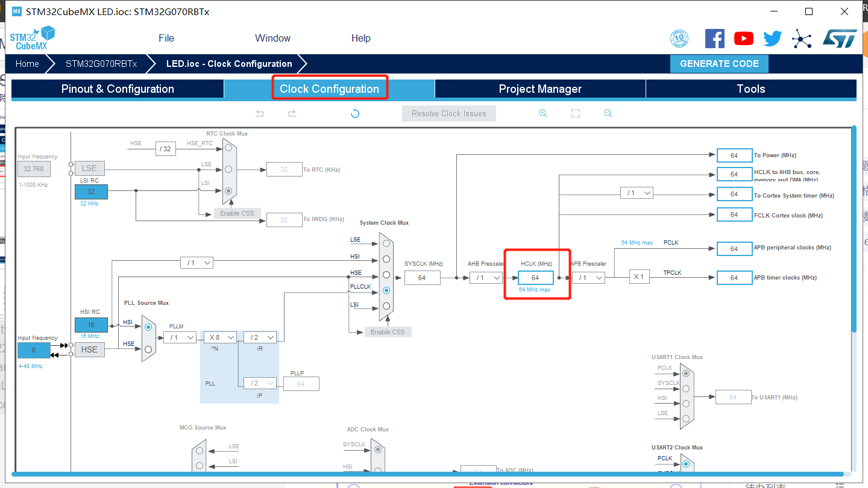Screen dimensions: 868x488
Task: Open the PLL /P divider dropdown
Action: 260,383
